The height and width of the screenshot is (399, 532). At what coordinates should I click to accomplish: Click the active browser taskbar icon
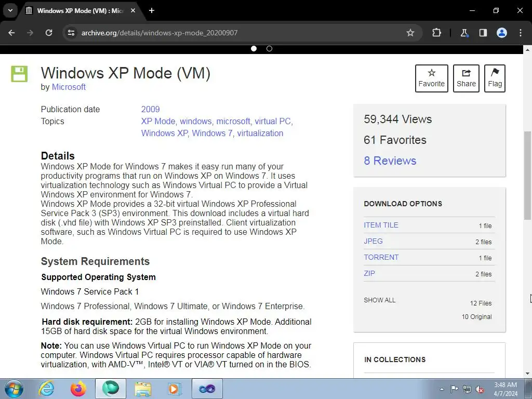point(110,389)
